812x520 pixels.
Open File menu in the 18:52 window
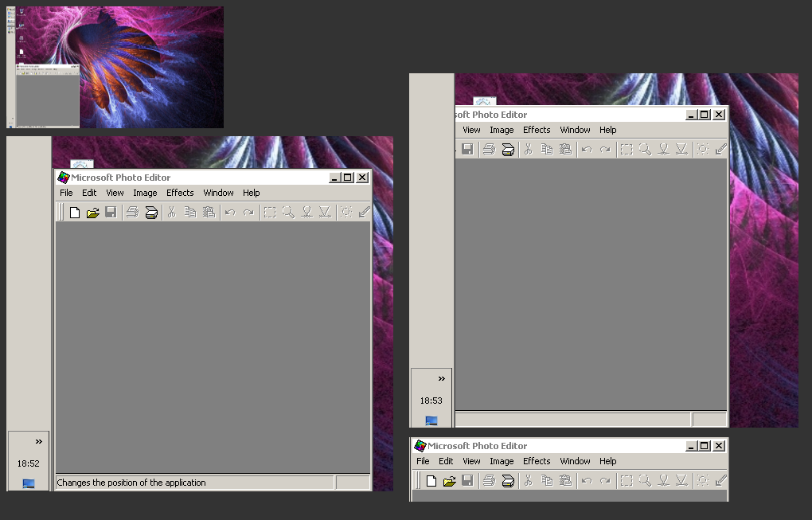[66, 193]
